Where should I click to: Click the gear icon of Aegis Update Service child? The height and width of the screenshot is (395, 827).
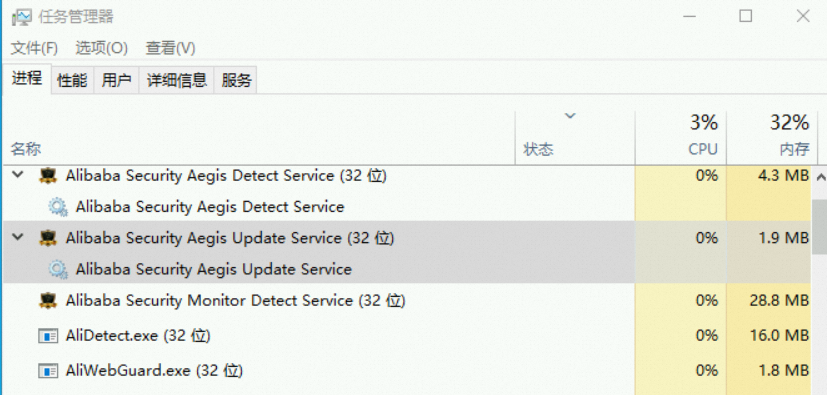pyautogui.click(x=58, y=269)
